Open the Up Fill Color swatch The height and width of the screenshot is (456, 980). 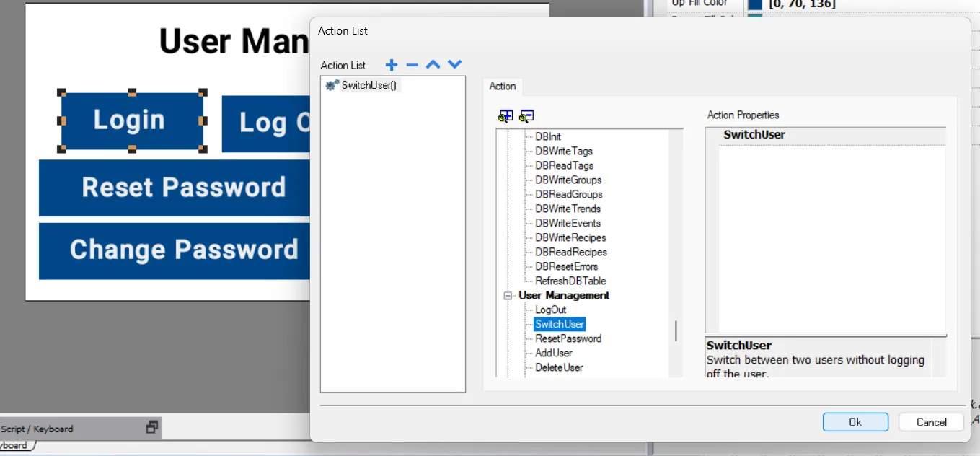(x=755, y=4)
